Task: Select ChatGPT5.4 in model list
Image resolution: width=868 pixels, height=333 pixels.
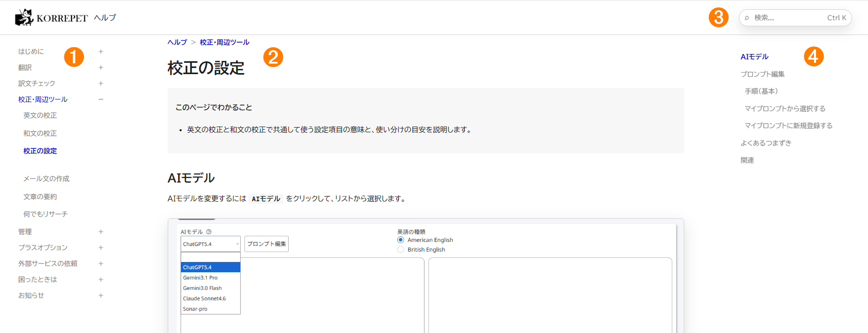Action: (210, 267)
